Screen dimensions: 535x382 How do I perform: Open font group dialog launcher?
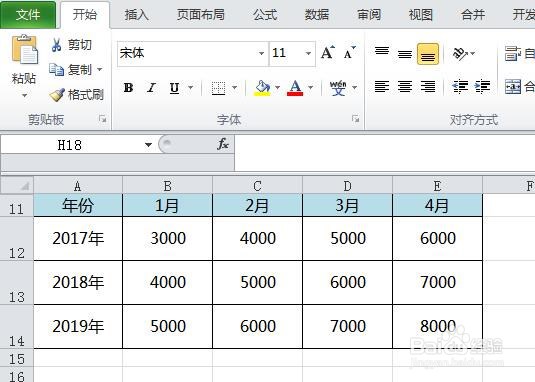click(356, 119)
